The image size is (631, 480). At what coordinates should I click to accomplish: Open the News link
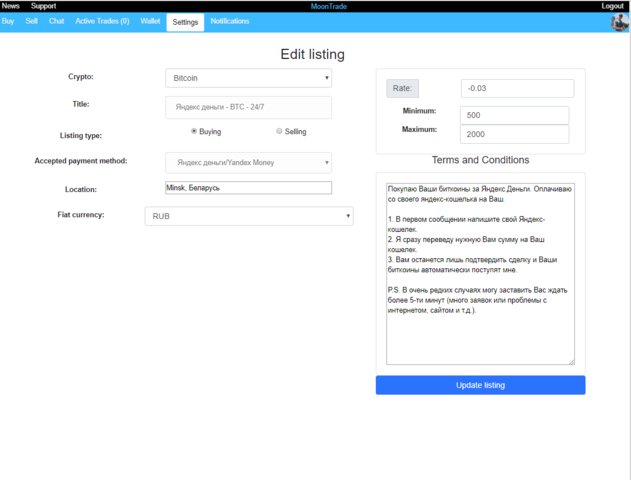click(10, 6)
